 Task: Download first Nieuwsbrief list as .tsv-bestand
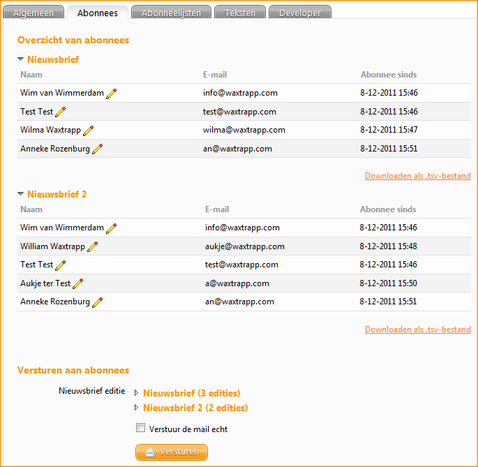click(418, 176)
